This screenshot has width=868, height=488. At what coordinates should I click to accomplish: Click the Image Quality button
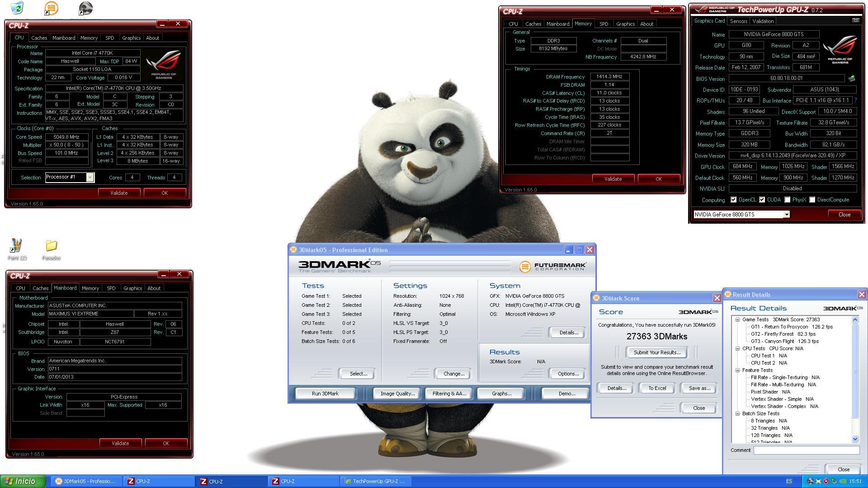pos(397,394)
